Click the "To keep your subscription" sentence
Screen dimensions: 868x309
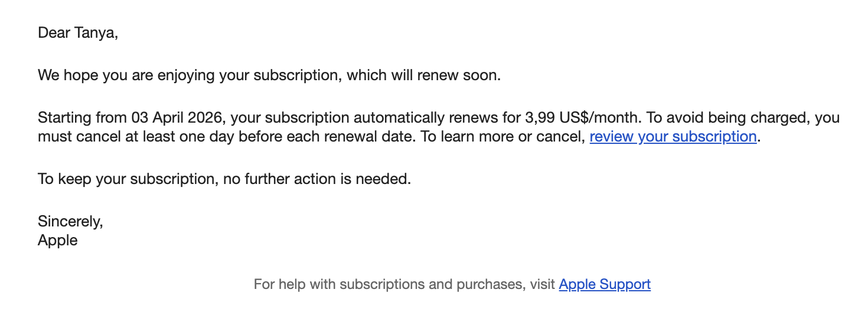point(127,179)
